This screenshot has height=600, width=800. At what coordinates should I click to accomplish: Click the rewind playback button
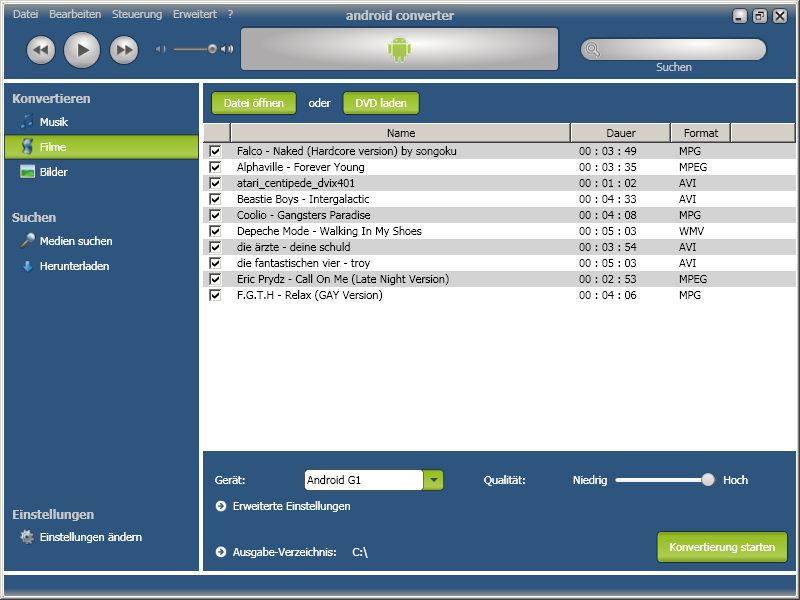pyautogui.click(x=41, y=50)
